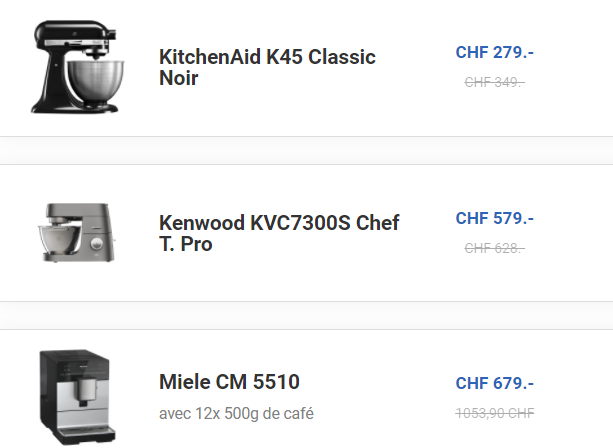Click the round dial on the Kenwood mixer

[x=97, y=244]
